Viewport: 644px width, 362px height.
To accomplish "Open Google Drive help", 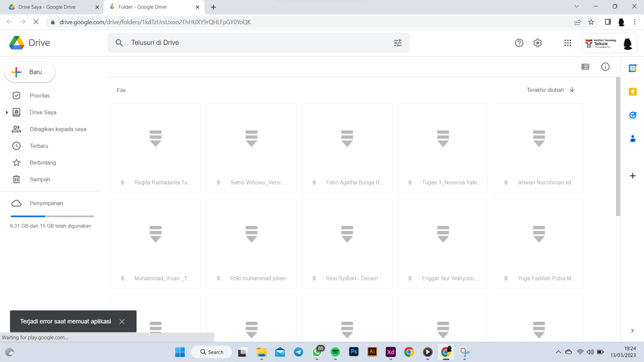I will pos(519,43).
